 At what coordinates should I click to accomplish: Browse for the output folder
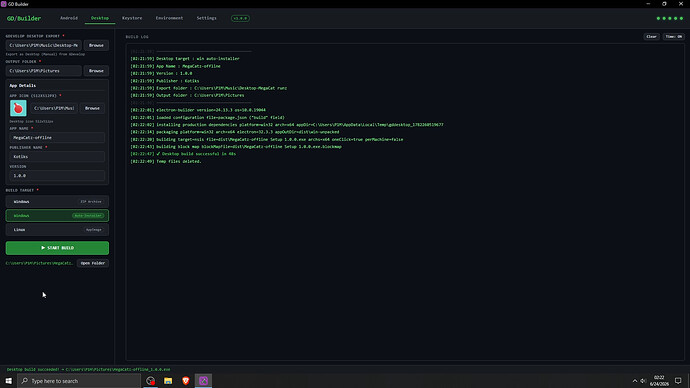point(96,71)
